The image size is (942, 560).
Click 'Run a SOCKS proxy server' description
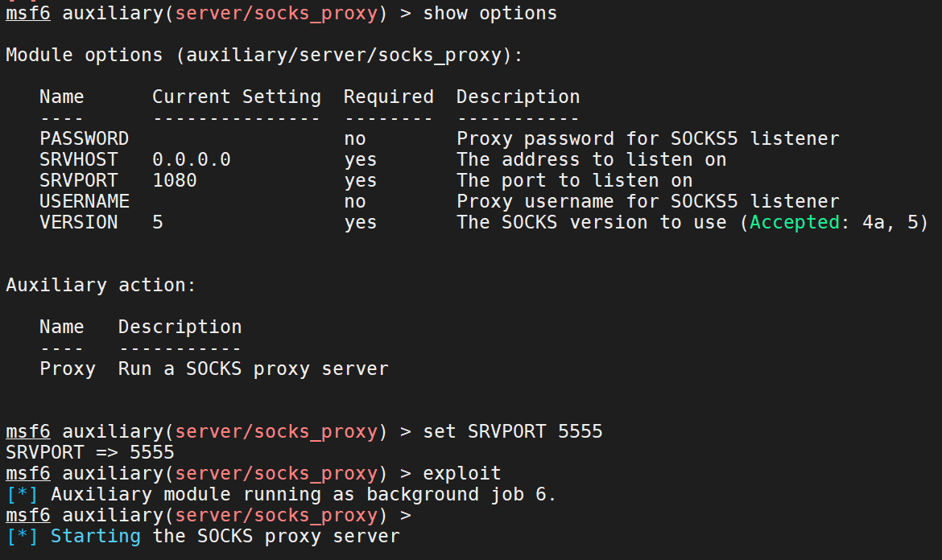pos(254,369)
